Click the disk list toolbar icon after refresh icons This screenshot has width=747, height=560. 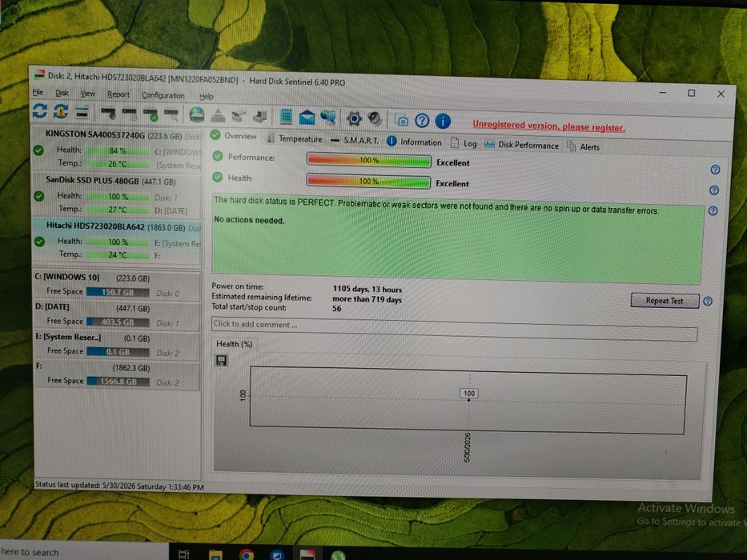pos(82,112)
